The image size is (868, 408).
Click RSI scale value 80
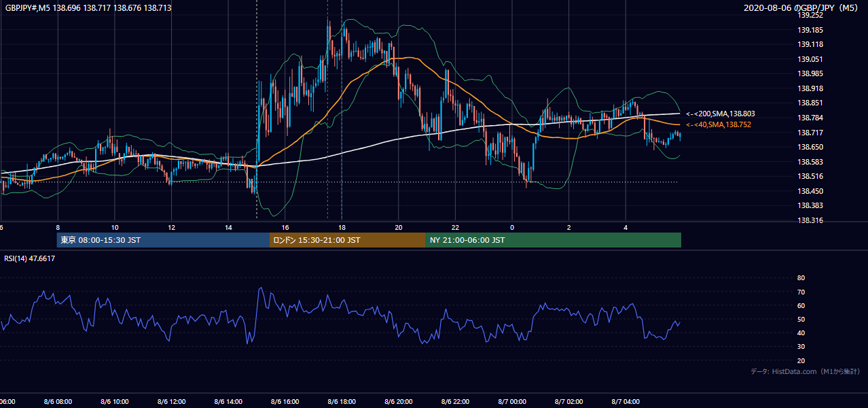tap(801, 278)
